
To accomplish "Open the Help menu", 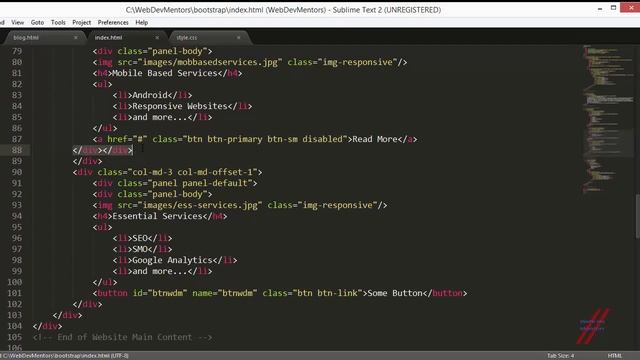I will point(142,22).
